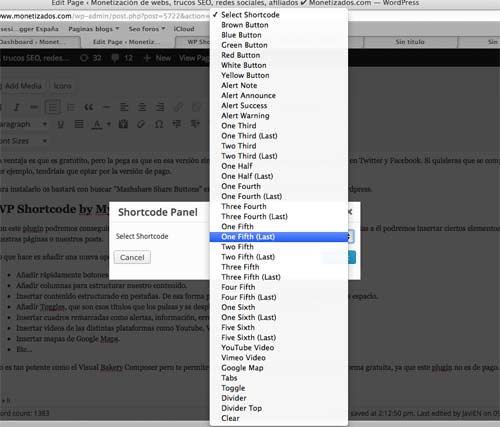Switch to Dashboard browser tab
Viewport: 500px width, 427px height.
(x=39, y=42)
